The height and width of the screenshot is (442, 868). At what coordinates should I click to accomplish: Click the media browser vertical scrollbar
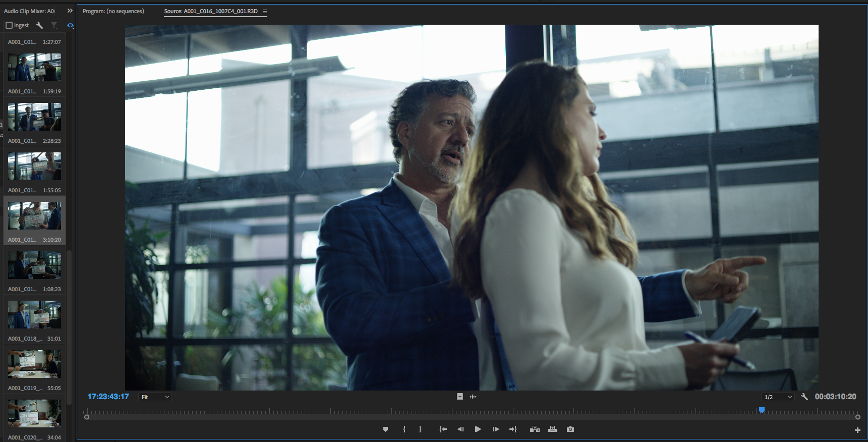[x=69, y=327]
